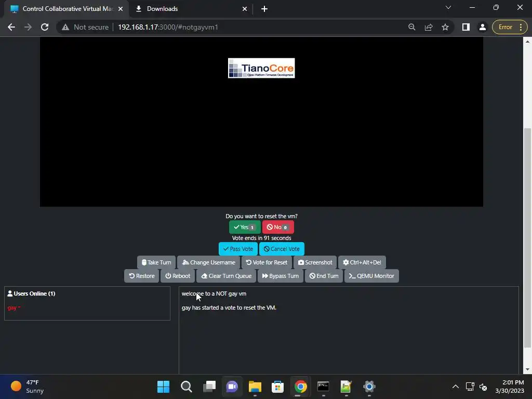
Task: Open the QEMU Monitor
Action: tap(371, 276)
